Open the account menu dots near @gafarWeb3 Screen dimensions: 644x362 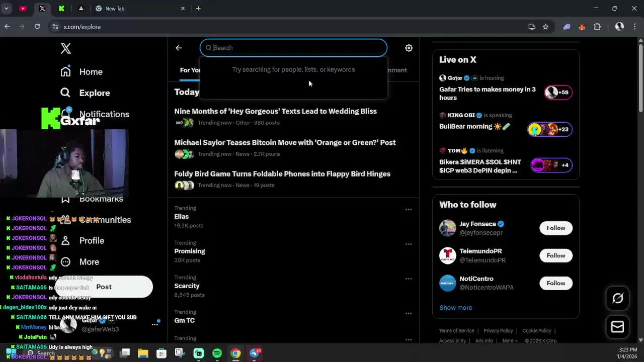click(155, 324)
